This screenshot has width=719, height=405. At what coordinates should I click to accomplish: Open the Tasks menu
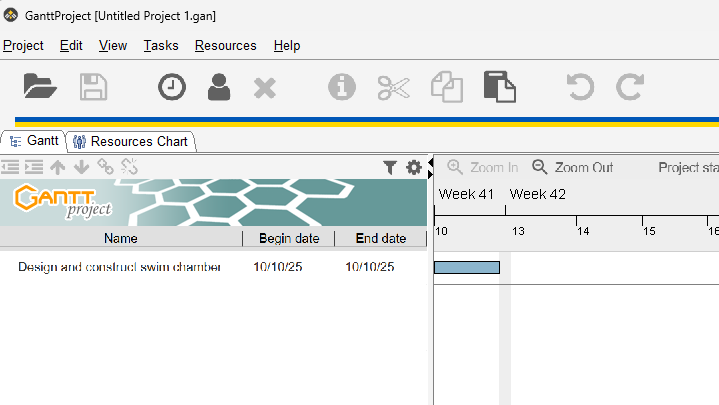click(x=161, y=46)
